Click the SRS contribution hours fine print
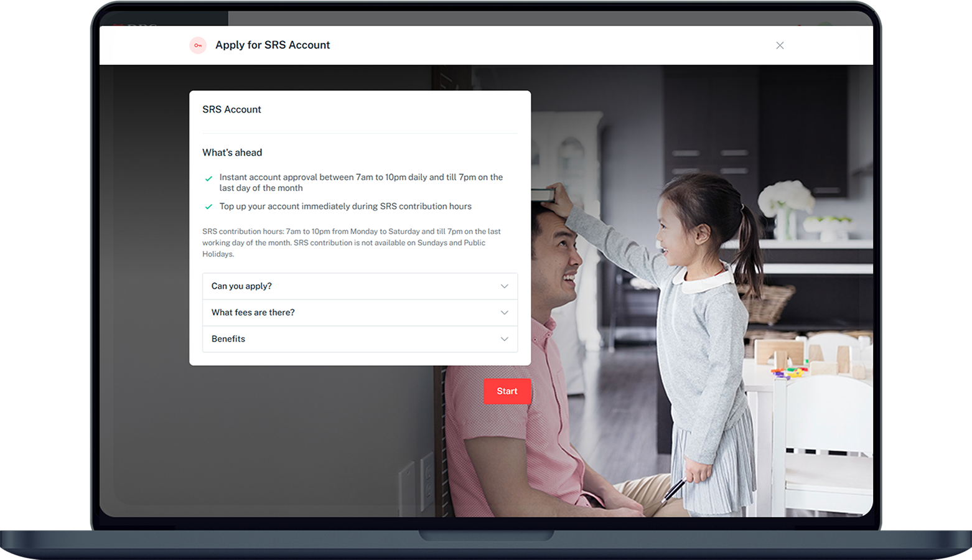The height and width of the screenshot is (560, 972). (352, 243)
